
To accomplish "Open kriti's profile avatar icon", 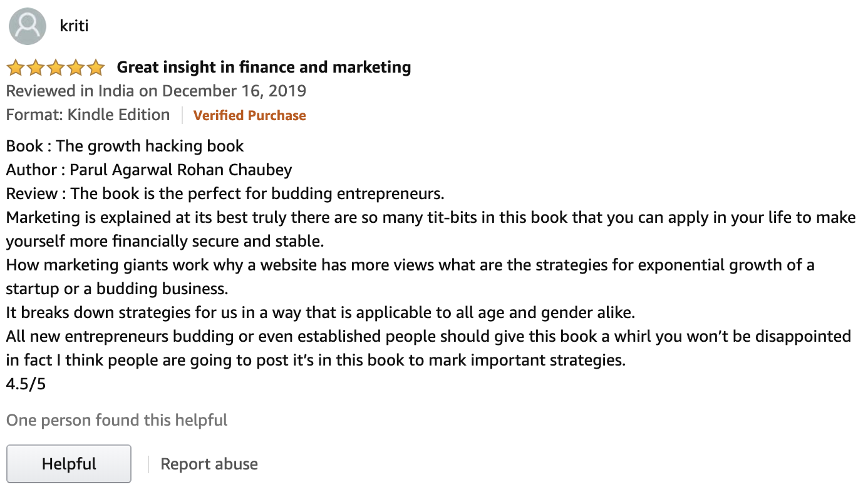I will pos(28,27).
